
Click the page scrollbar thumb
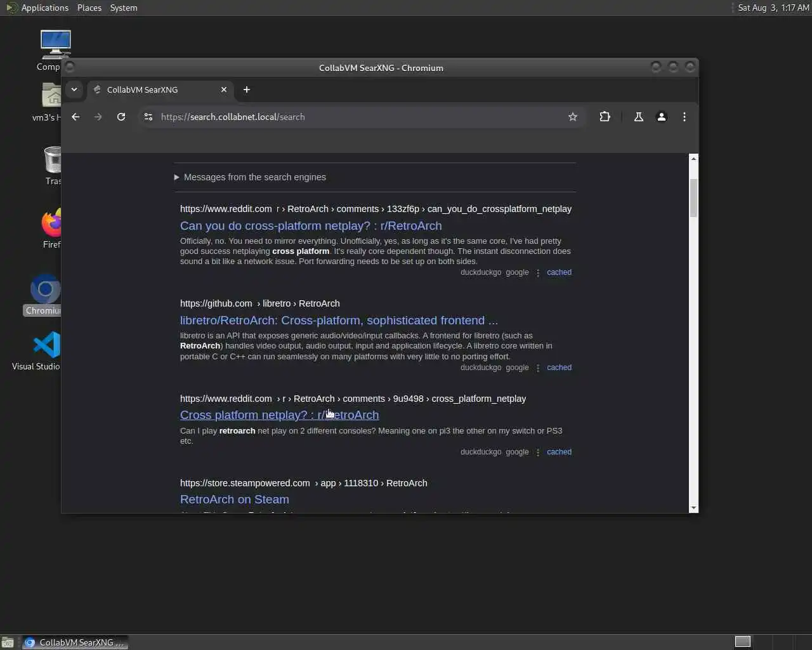pos(693,198)
